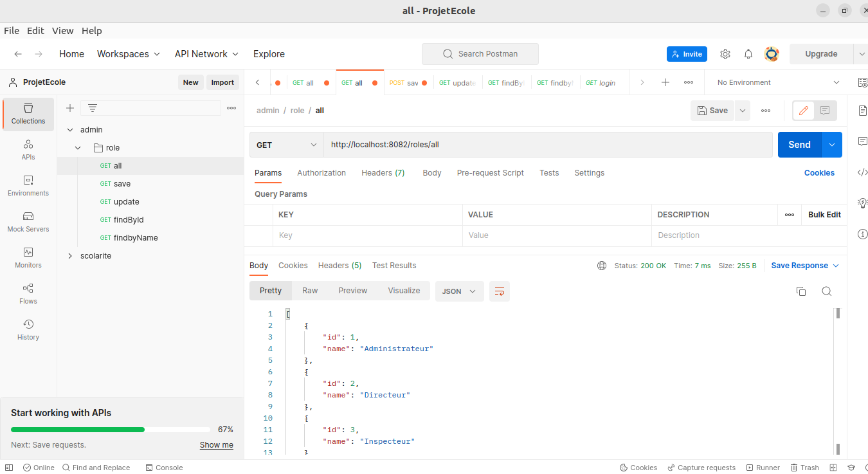Expand the scolarite collection
Image resolution: width=868 pixels, height=474 pixels.
point(70,256)
